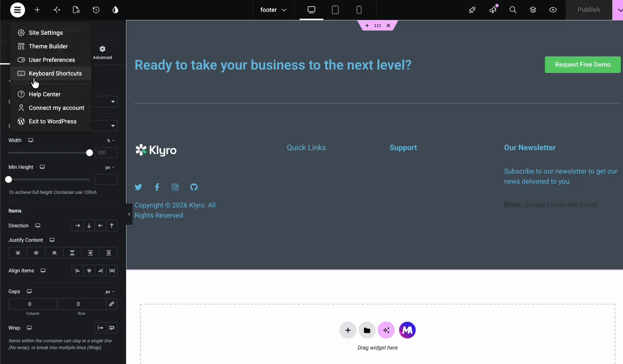Switch to tablet device view
Viewport: 623px width, 364px height.
tap(335, 10)
